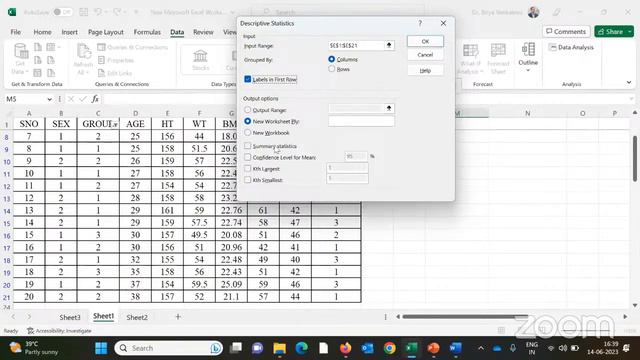Open PowerPoint from the taskbar
The height and width of the screenshot is (360, 640).
433,348
